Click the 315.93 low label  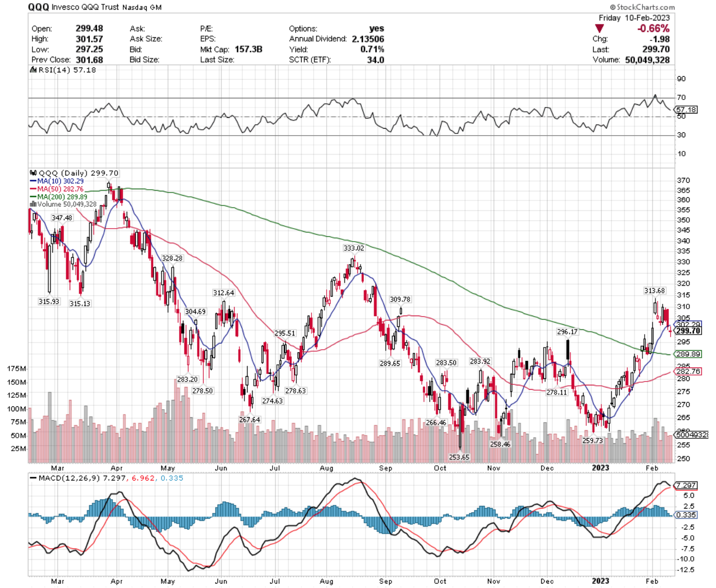point(49,302)
